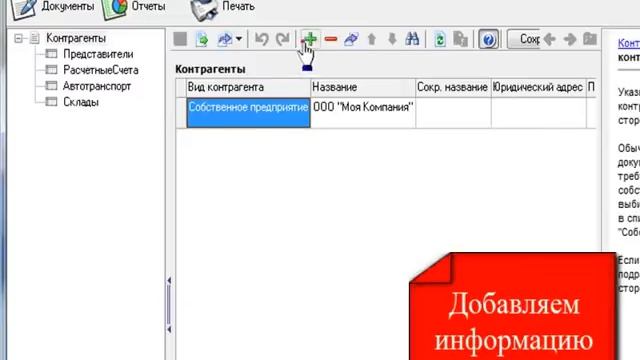Click the export document green-arrow icon
The width and height of the screenshot is (640, 360).
[x=202, y=40]
